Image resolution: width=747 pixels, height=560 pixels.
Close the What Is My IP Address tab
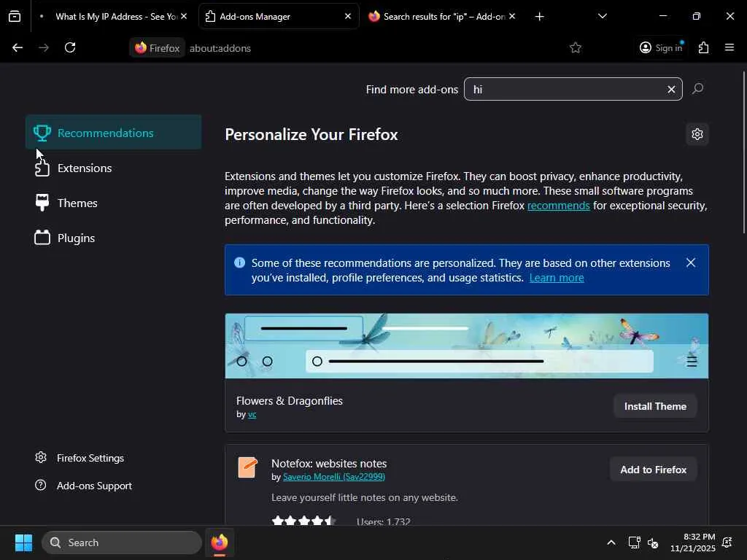(184, 16)
